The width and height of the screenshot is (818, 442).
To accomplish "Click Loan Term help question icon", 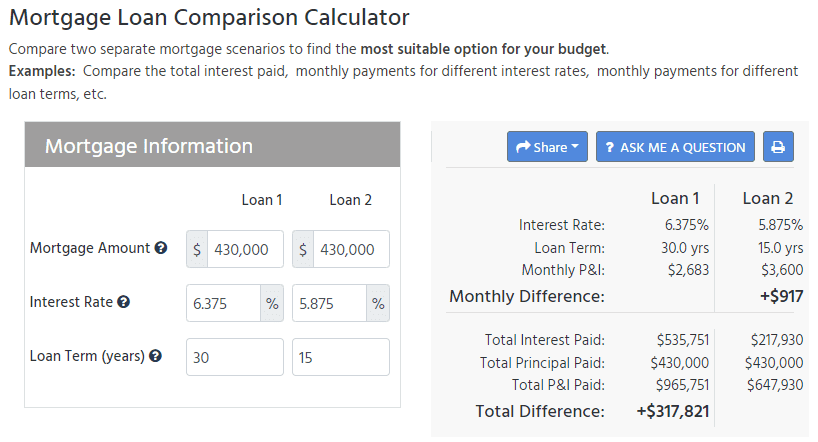I will click(156, 355).
